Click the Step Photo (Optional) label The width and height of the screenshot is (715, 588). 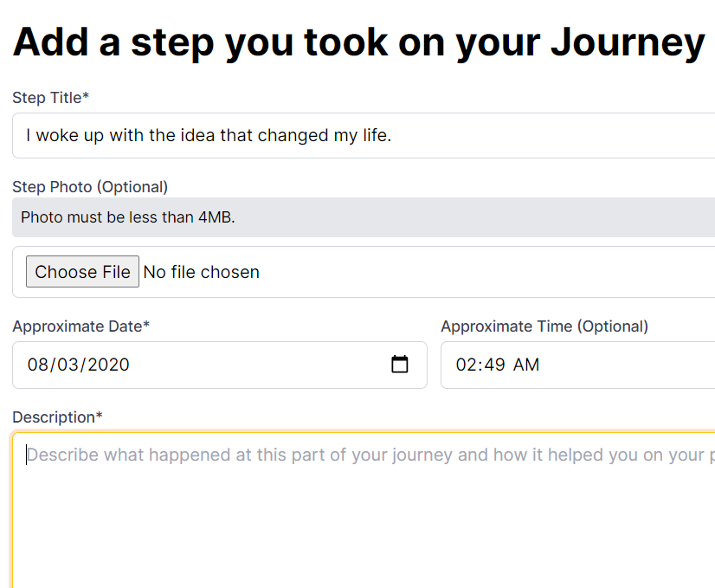[x=90, y=186]
